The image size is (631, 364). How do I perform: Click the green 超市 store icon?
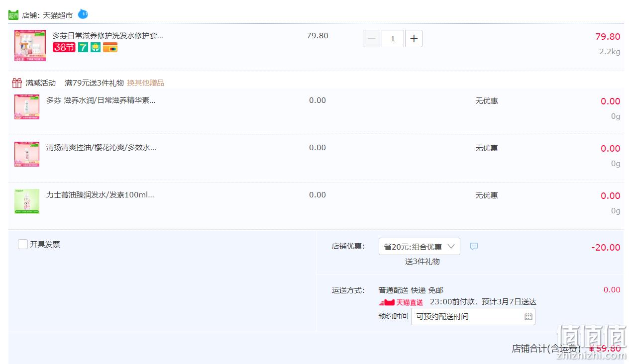point(13,15)
